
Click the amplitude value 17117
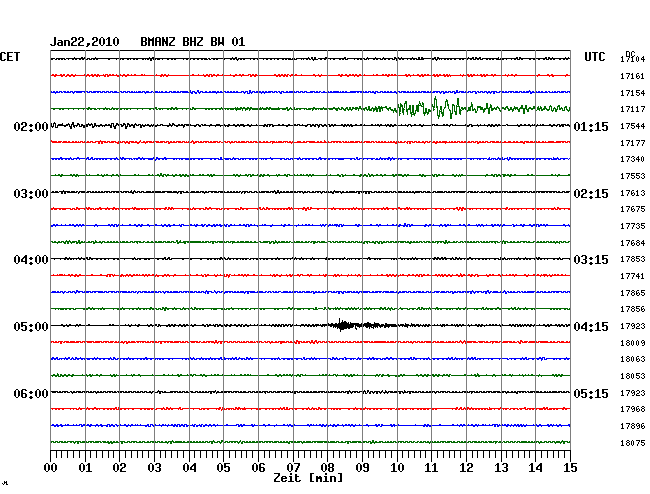(x=633, y=109)
